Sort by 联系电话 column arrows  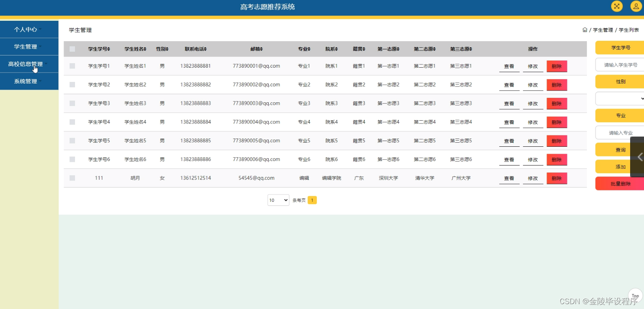[205, 49]
